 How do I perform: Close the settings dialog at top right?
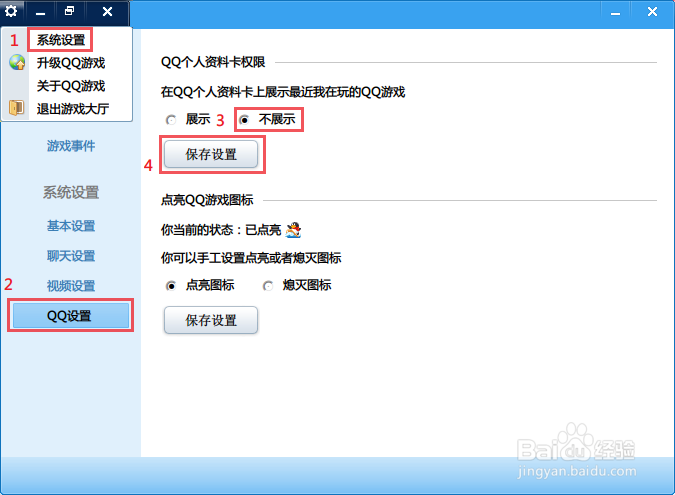(x=653, y=12)
